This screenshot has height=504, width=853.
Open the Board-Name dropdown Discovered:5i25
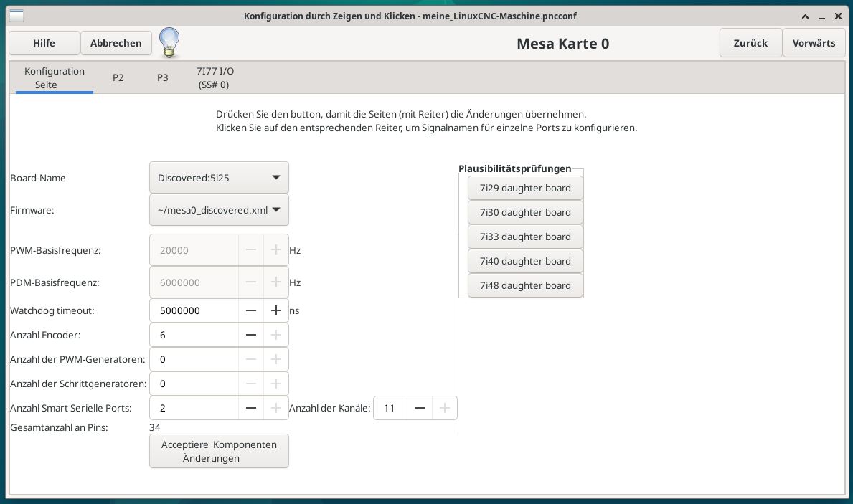click(x=220, y=178)
